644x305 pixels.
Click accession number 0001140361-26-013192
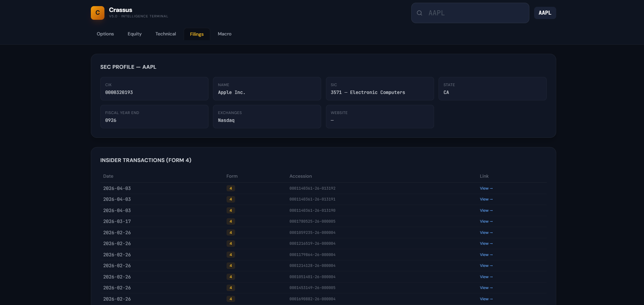point(312,188)
